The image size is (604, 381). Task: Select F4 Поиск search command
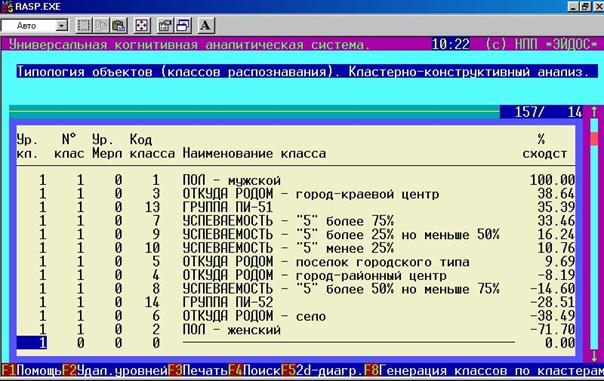point(254,371)
